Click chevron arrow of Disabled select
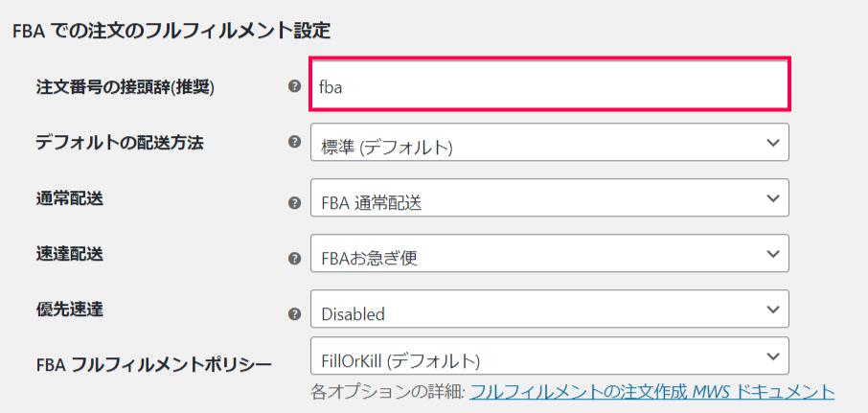Screen dimensions: 868x413 773,309
